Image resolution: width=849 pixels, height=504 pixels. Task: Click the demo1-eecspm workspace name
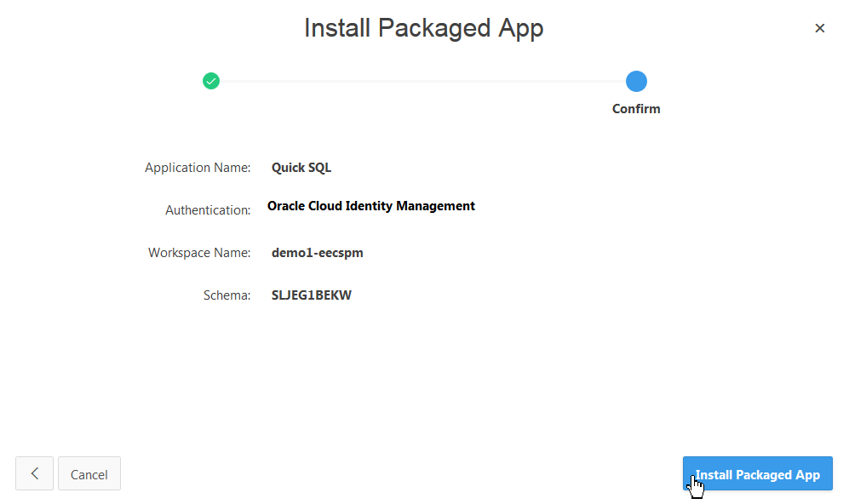(x=317, y=252)
